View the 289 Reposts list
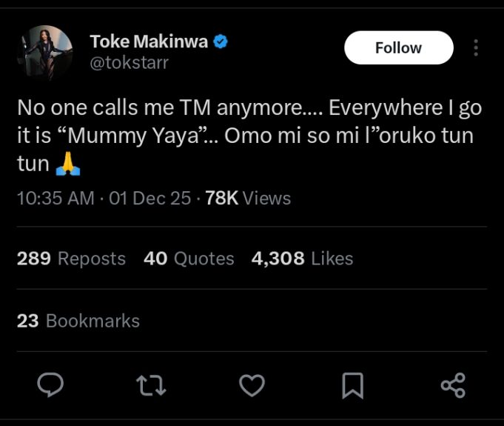This screenshot has height=426, width=504. pyautogui.click(x=71, y=259)
